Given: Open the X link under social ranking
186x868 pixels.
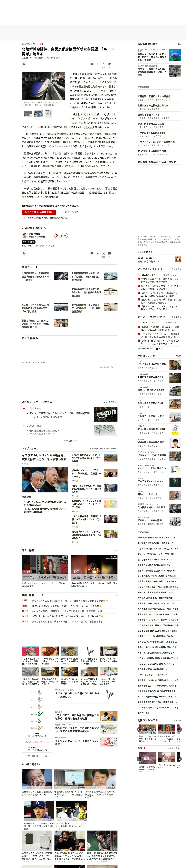Looking at the screenshot, I should click(159, 349).
